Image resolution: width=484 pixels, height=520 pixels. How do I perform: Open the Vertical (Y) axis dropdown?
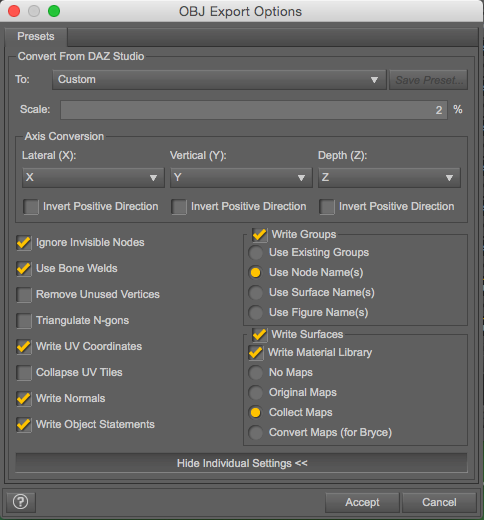coord(241,177)
